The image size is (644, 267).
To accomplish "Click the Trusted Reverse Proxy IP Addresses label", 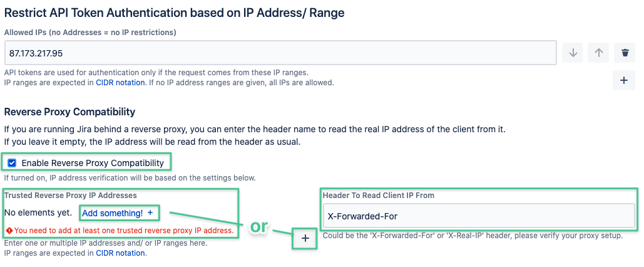I will point(71,196).
